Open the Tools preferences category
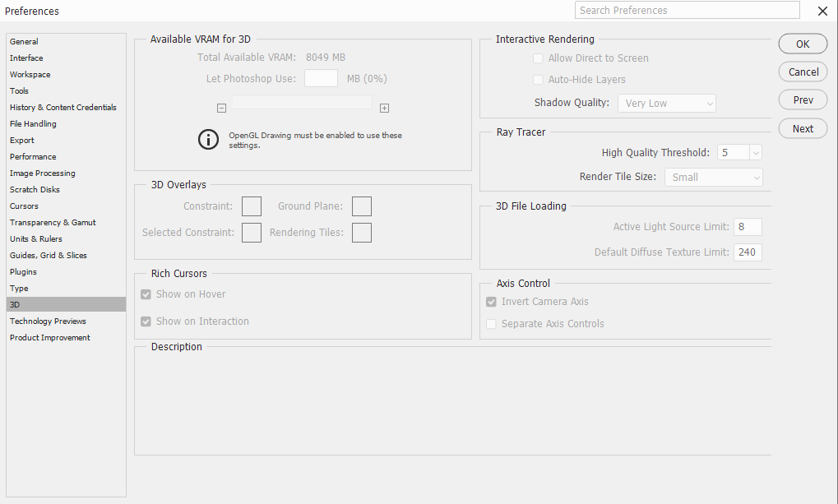Screen dimensions: 838x504 (x=67, y=91)
